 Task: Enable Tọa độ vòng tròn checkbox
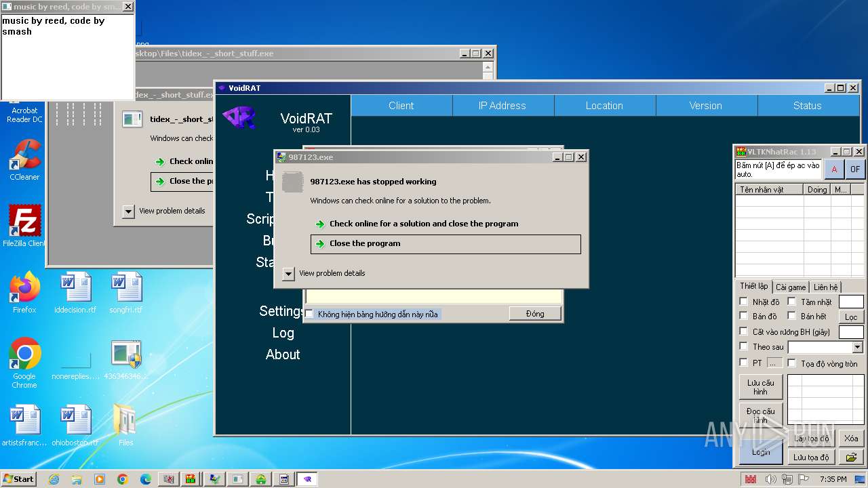[x=791, y=363]
